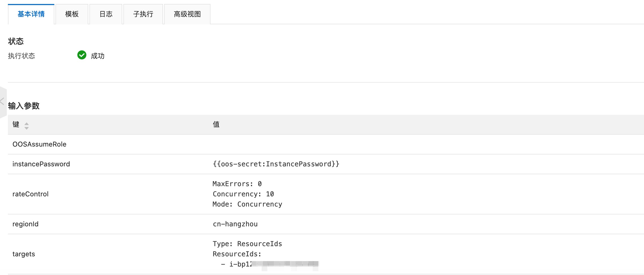This screenshot has width=644, height=275.
Task: Select the instancePassword key cell
Action: coord(41,164)
